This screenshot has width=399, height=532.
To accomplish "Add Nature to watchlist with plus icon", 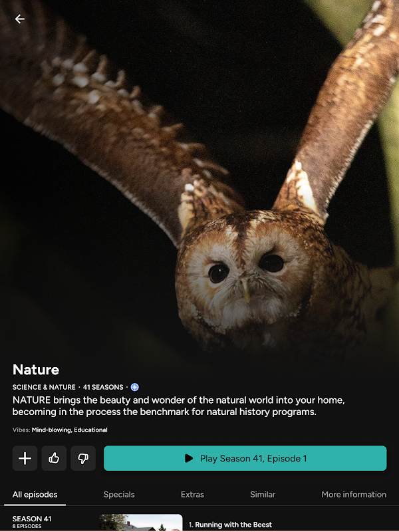I will (25, 458).
